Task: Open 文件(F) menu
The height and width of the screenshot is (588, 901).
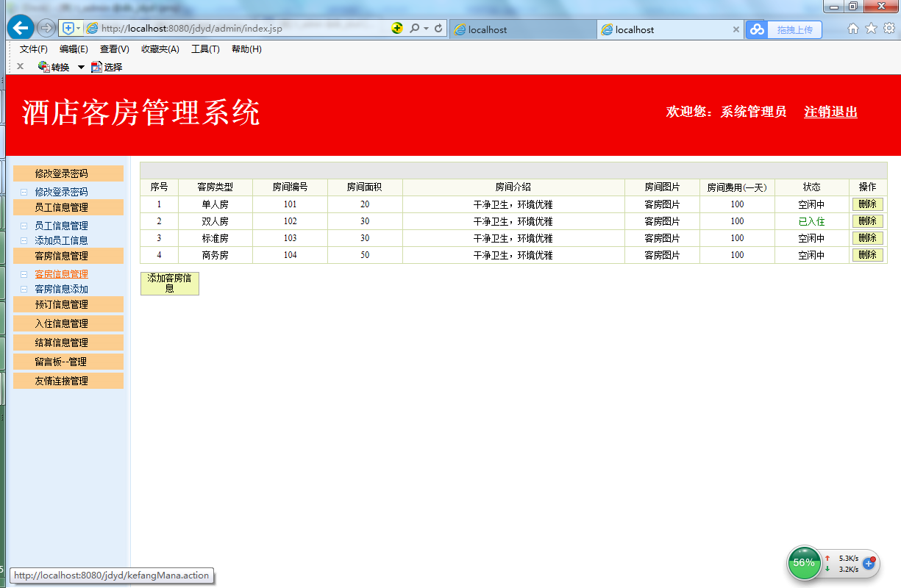Action: pyautogui.click(x=34, y=49)
